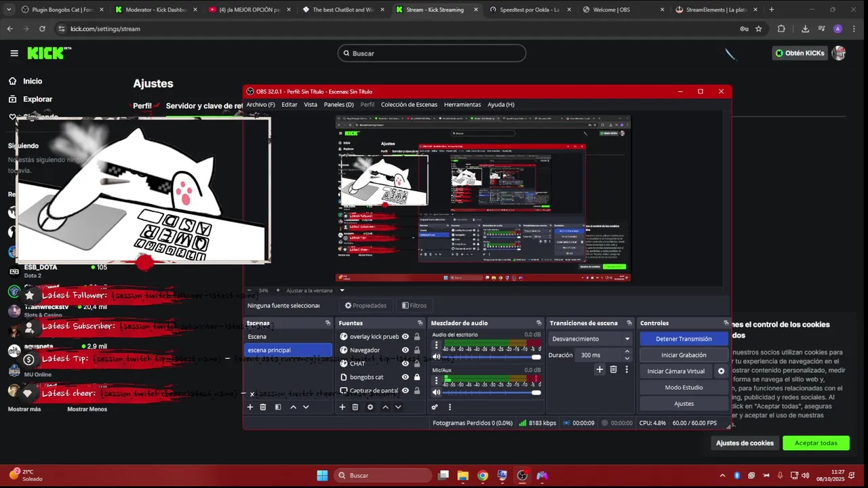Screen dimensions: 868x488
Task: Delete the selected scene with trash icon
Action: tap(263, 407)
